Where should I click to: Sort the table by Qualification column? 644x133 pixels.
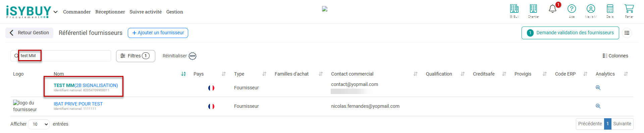463,74
